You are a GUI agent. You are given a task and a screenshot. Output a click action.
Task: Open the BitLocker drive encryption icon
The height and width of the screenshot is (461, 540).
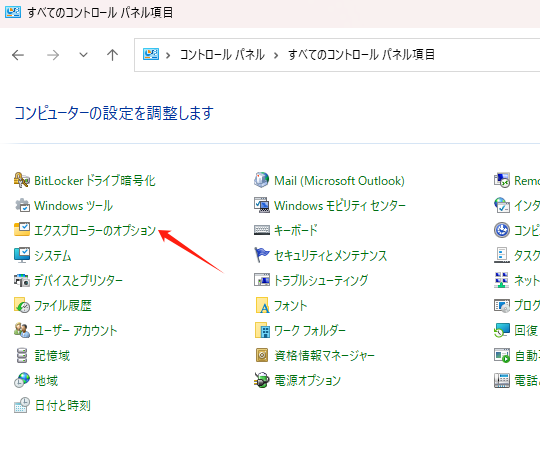(x=22, y=180)
